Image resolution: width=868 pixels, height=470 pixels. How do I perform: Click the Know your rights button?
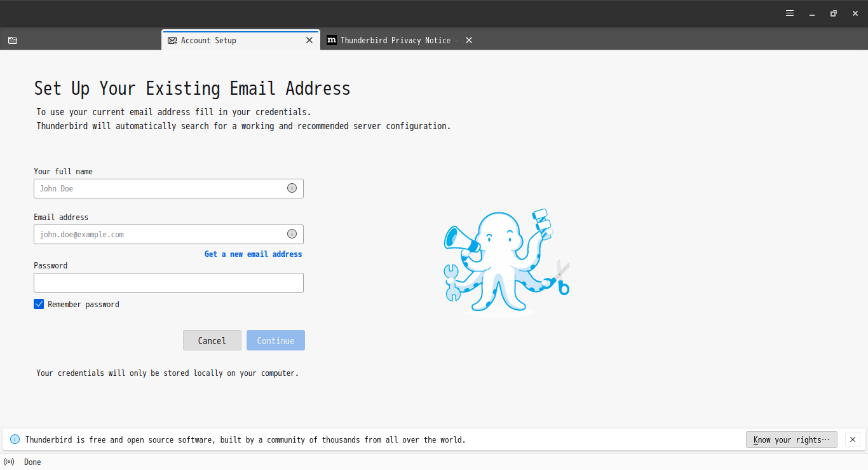792,439
